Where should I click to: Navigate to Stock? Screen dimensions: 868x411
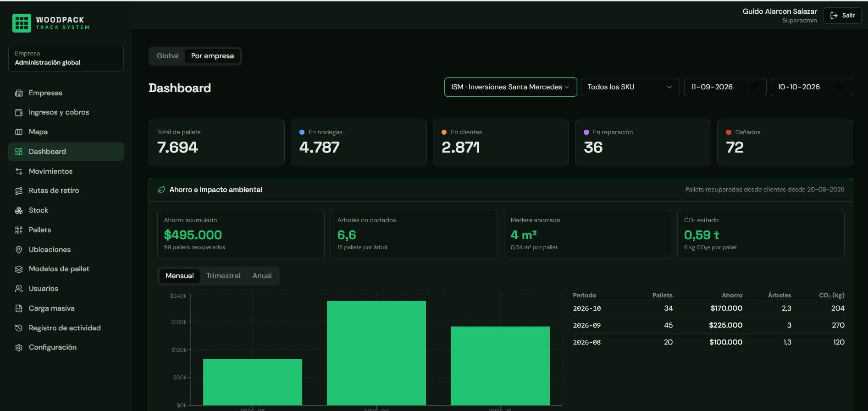click(66, 210)
